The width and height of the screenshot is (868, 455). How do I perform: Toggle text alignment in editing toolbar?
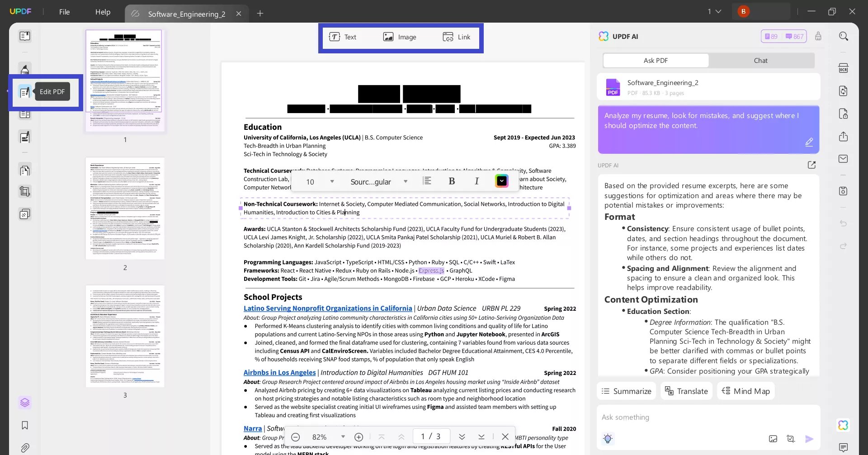tap(428, 181)
